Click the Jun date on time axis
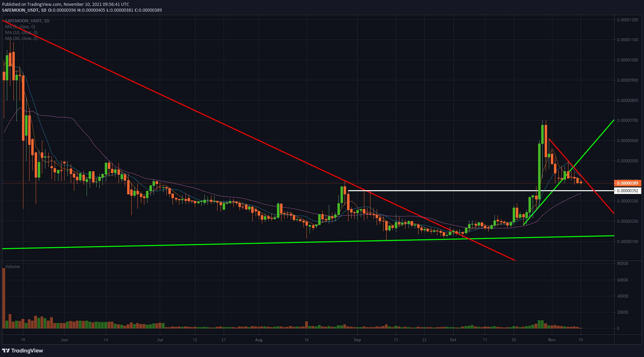Viewport: 644px width, 357px height. (64, 340)
